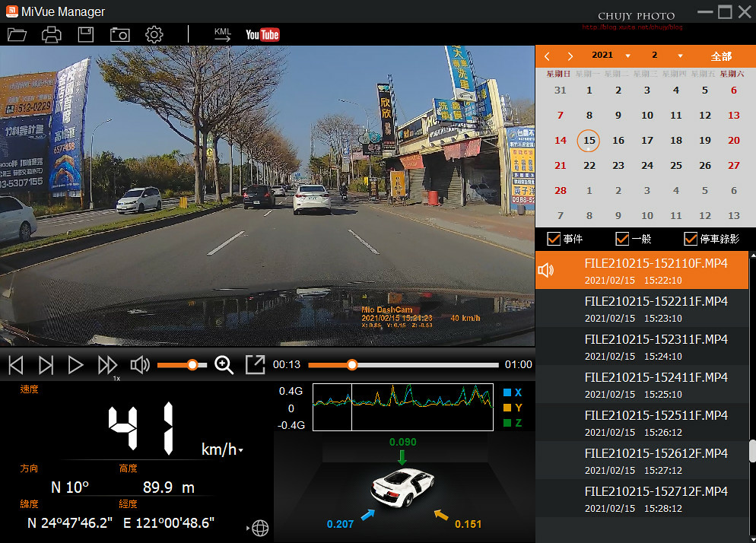Select February 15 in the calendar
756x543 pixels.
pos(589,141)
